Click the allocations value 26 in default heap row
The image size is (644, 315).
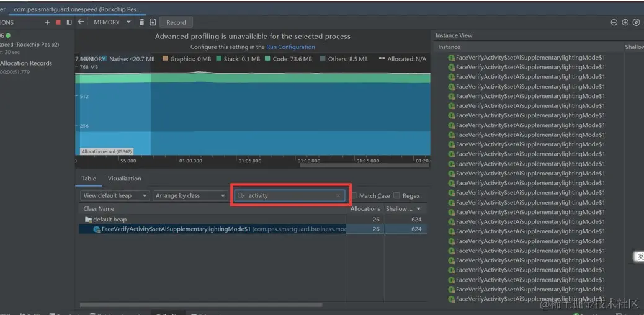coord(376,220)
